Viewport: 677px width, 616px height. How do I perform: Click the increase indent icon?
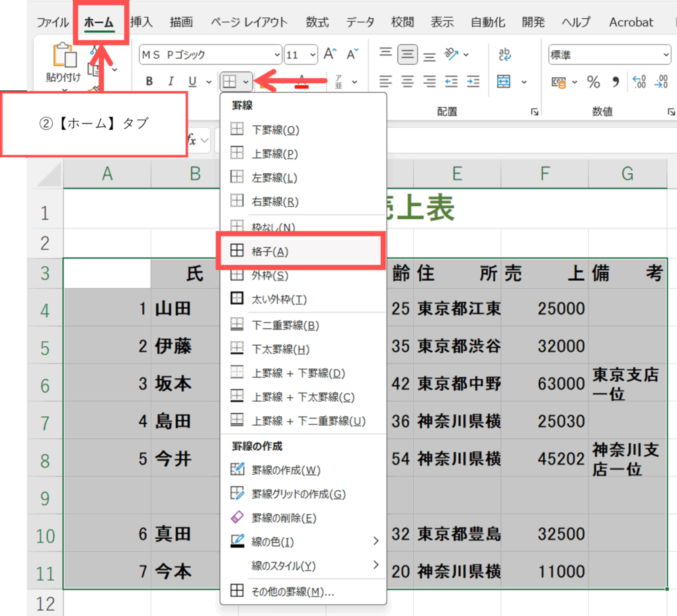coord(473,82)
